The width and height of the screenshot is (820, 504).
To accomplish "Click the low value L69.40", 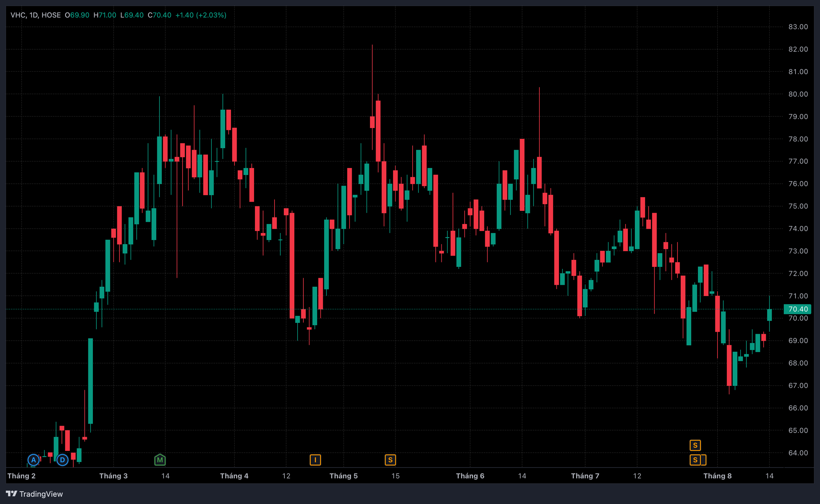I will pyautogui.click(x=132, y=15).
